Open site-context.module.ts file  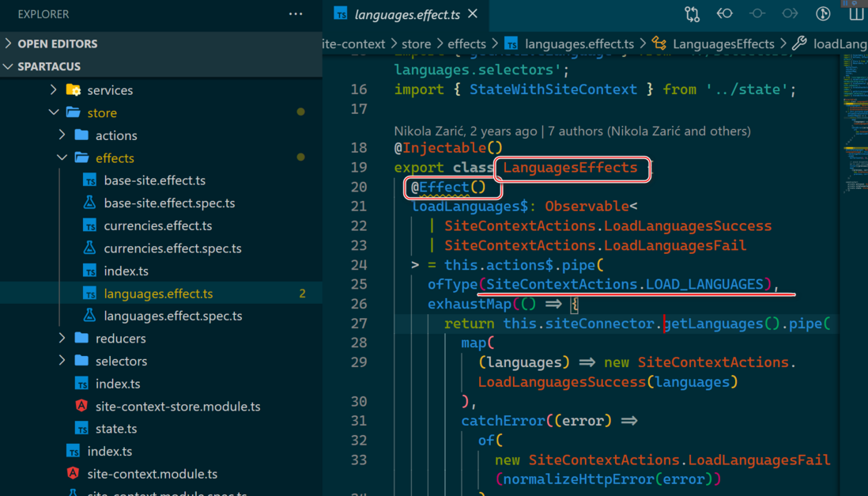(153, 474)
